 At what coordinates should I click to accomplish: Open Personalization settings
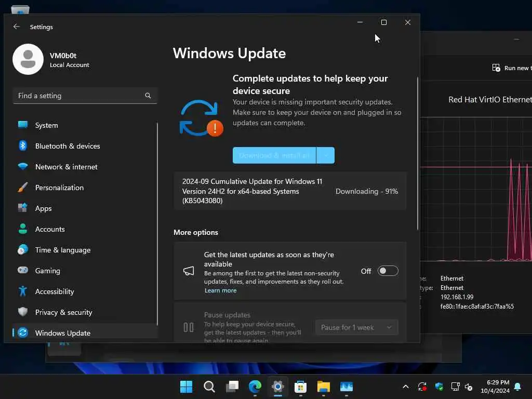pyautogui.click(x=85, y=187)
